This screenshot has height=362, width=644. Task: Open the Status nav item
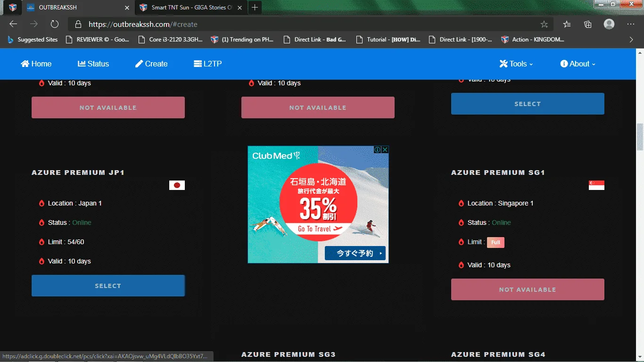[x=93, y=64]
